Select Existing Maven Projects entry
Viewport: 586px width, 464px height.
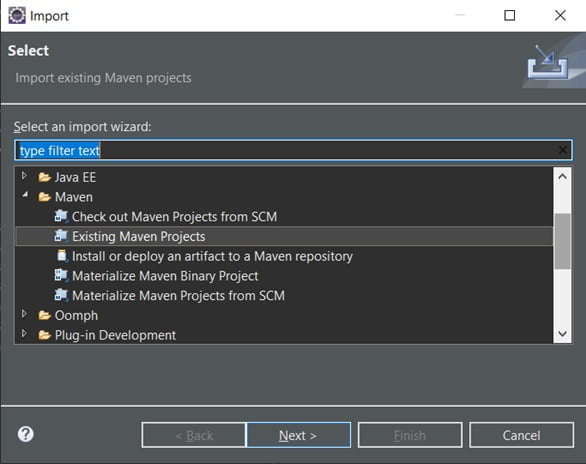pyautogui.click(x=139, y=236)
